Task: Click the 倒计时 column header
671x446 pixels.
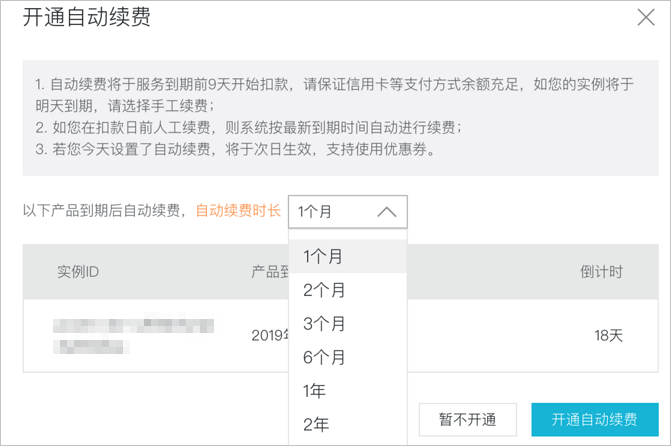Action: tap(601, 272)
